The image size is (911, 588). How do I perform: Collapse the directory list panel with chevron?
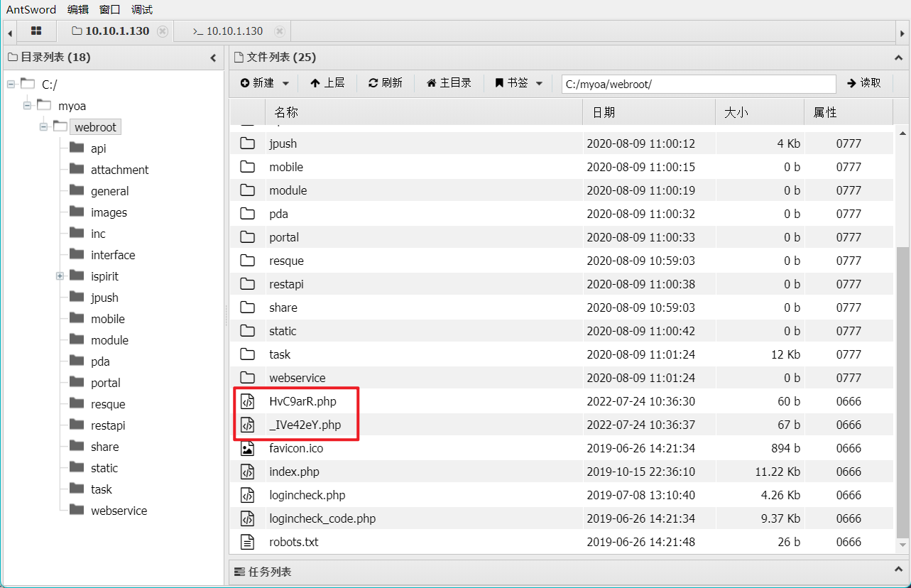point(213,58)
